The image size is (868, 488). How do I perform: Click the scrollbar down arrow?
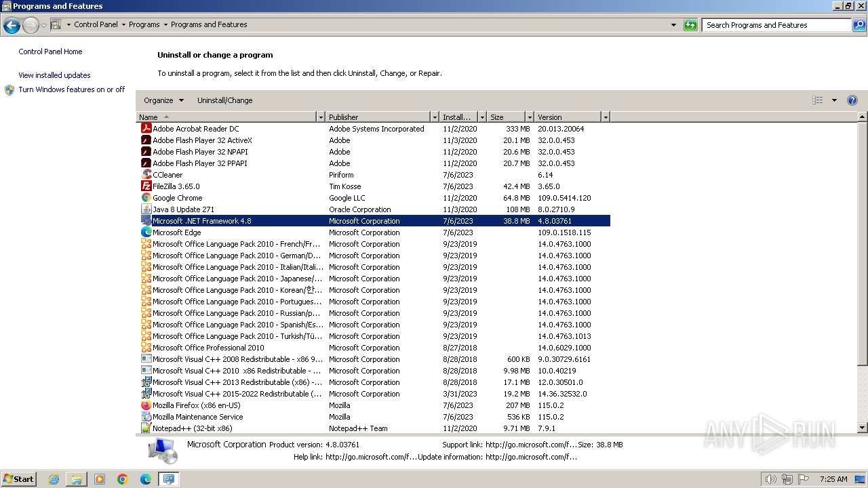pos(863,428)
